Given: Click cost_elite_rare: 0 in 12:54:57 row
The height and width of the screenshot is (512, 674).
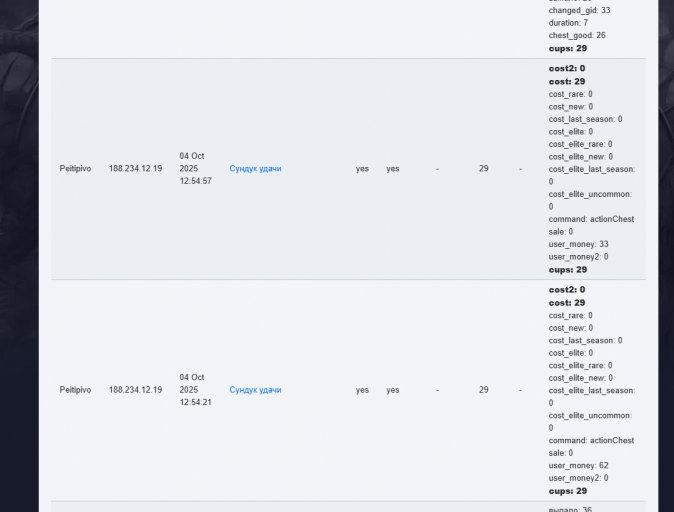Looking at the screenshot, I should click(580, 144).
